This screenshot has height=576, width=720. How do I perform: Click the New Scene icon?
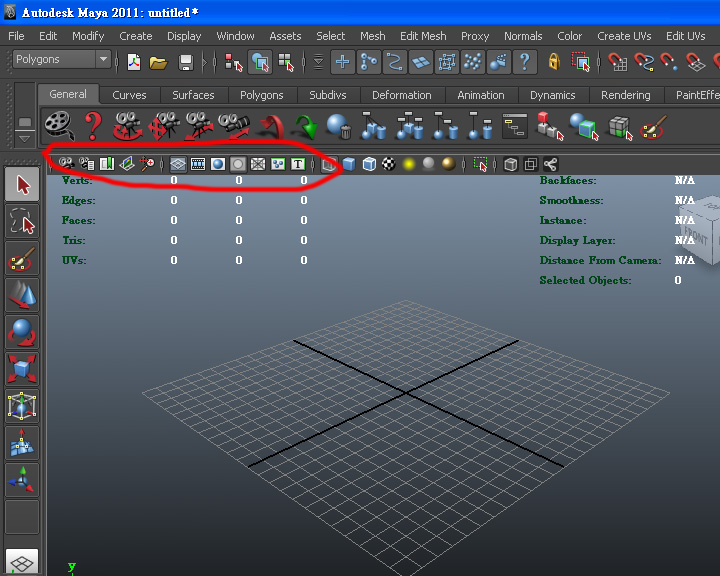[x=134, y=62]
